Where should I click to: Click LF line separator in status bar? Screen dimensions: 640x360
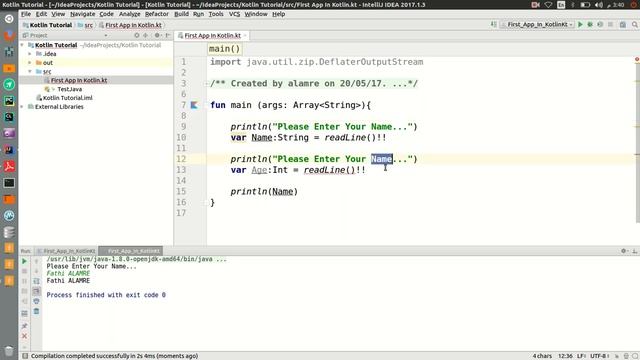pos(582,356)
